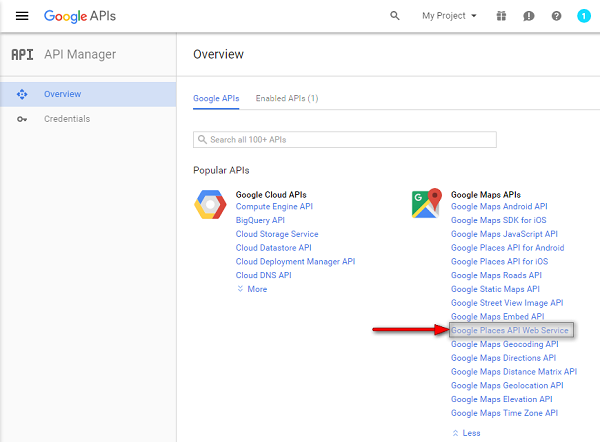Screen dimensions: 600x442
Task: Collapse Maps list with Less
Action: [x=466, y=433]
